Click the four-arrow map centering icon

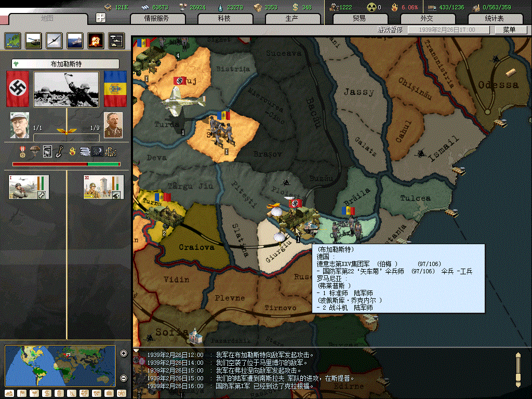(x=101, y=18)
